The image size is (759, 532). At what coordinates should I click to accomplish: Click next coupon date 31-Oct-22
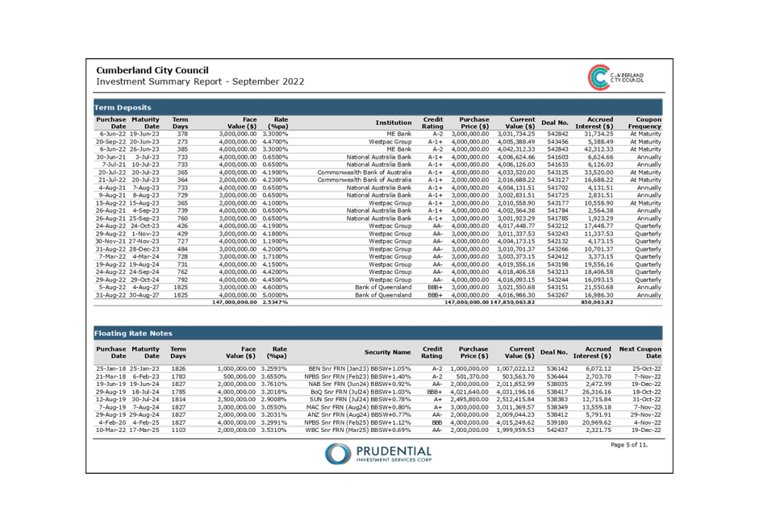pyautogui.click(x=646, y=400)
